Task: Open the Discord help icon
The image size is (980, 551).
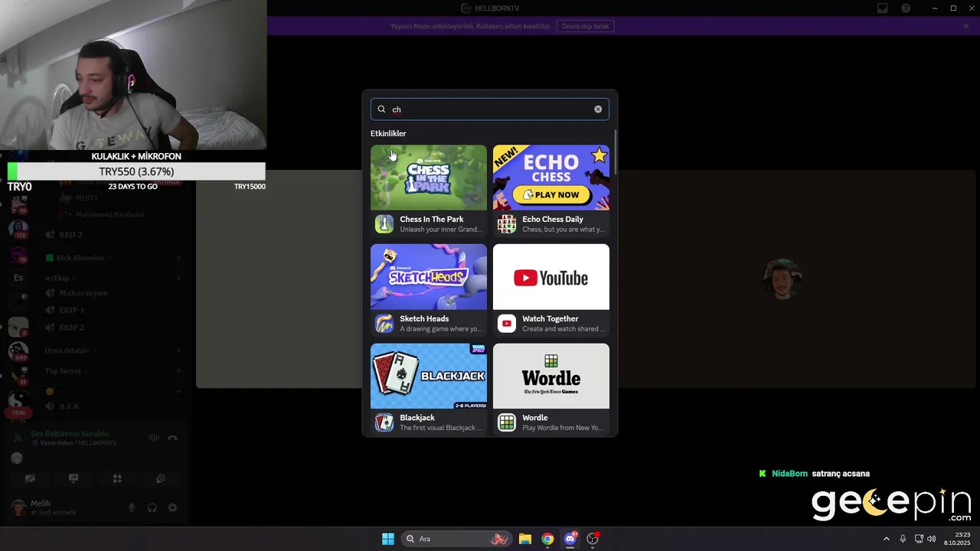Action: [906, 8]
